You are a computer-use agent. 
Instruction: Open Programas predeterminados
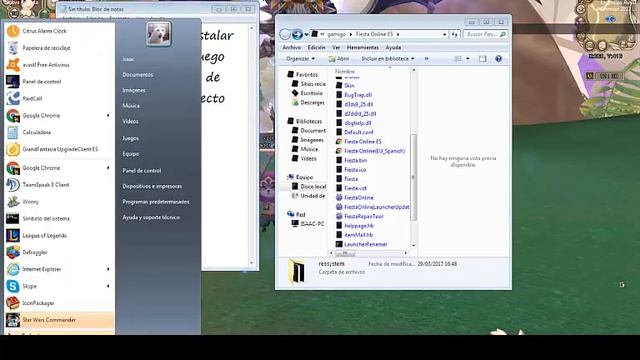coord(156,202)
